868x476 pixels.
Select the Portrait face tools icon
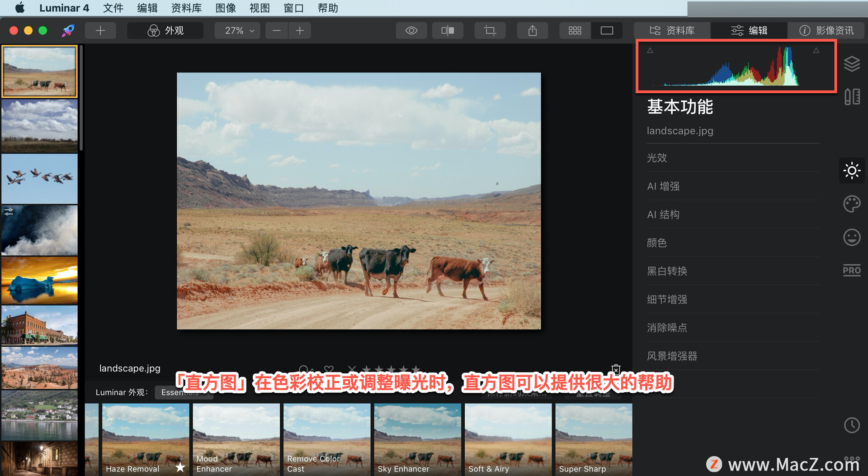coord(852,237)
